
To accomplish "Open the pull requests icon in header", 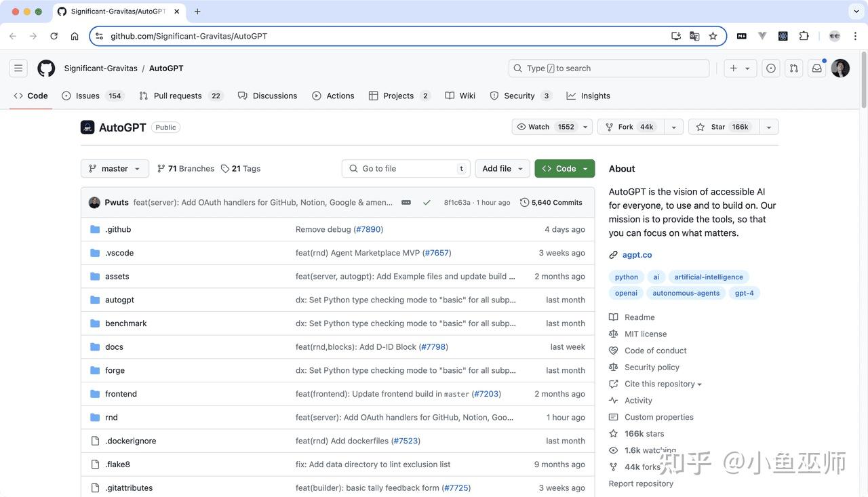I will pos(794,68).
